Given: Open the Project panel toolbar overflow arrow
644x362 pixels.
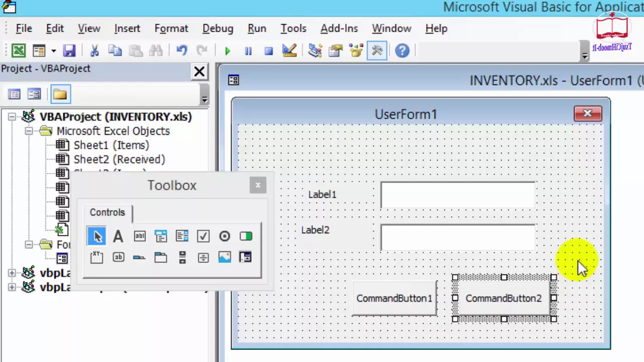Looking at the screenshot, I should (x=204, y=99).
